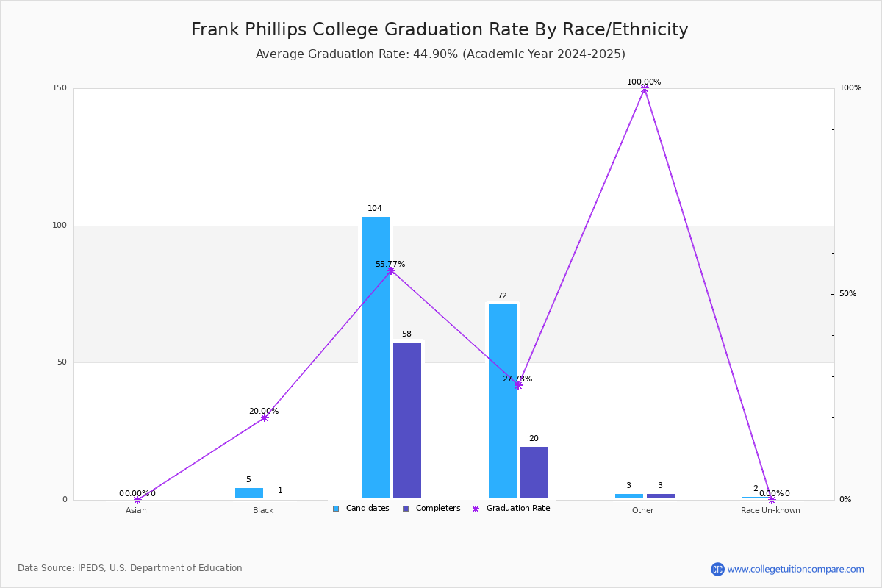Select the 20 completers bar
The height and width of the screenshot is (588, 882).
[x=534, y=473]
